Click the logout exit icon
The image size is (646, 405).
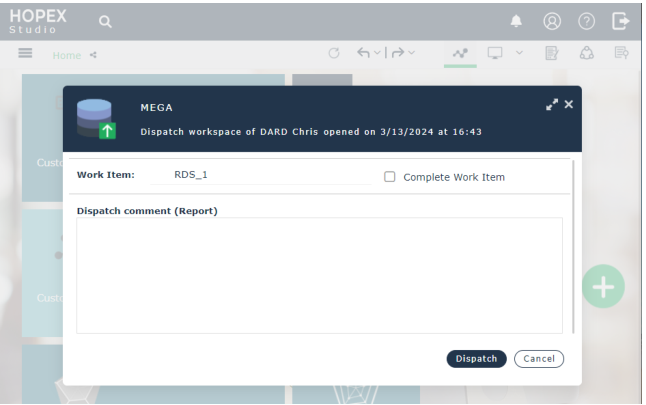621,21
